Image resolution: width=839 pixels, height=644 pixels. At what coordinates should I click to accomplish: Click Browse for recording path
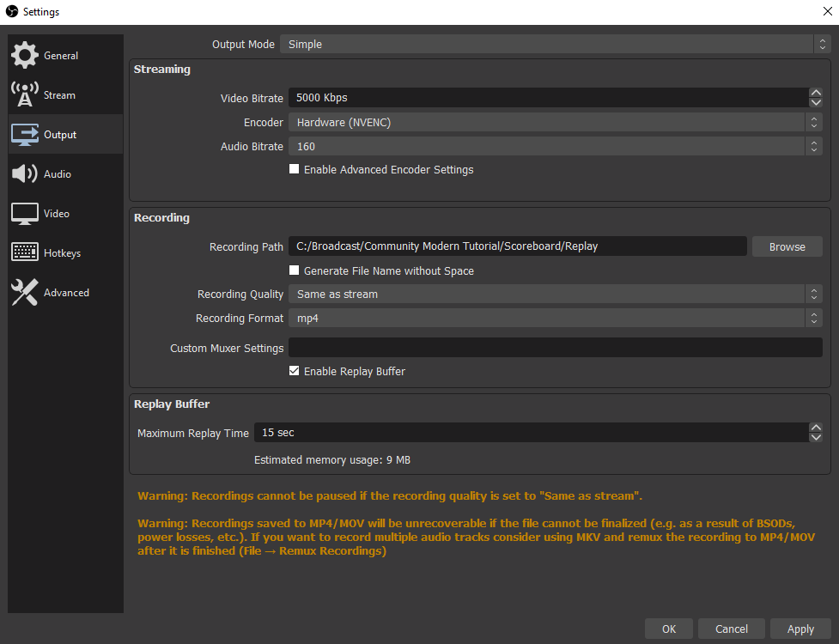click(x=787, y=246)
